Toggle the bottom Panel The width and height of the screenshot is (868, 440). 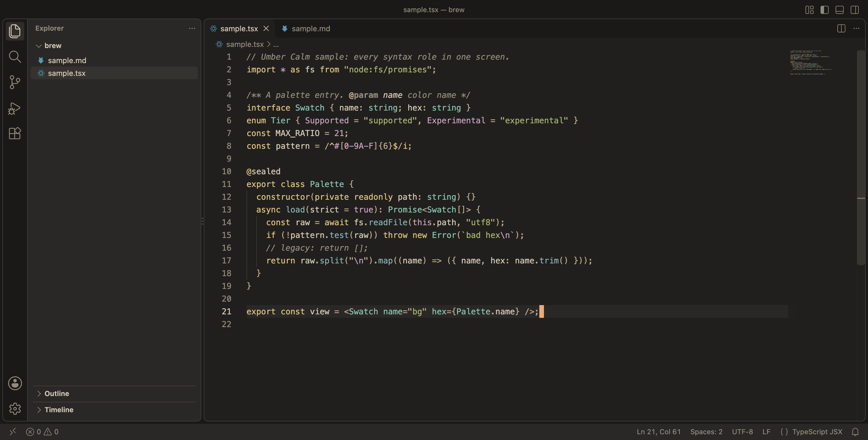840,10
